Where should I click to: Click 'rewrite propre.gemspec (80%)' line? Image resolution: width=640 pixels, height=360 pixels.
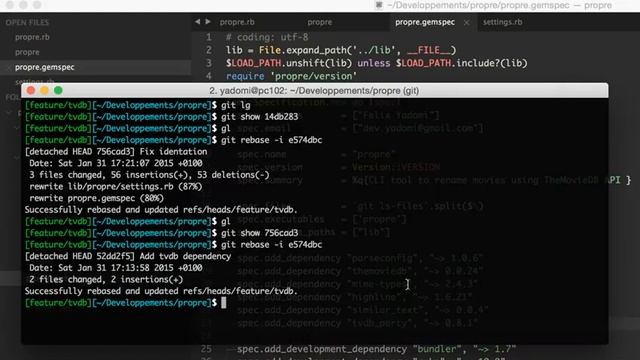(x=96, y=198)
